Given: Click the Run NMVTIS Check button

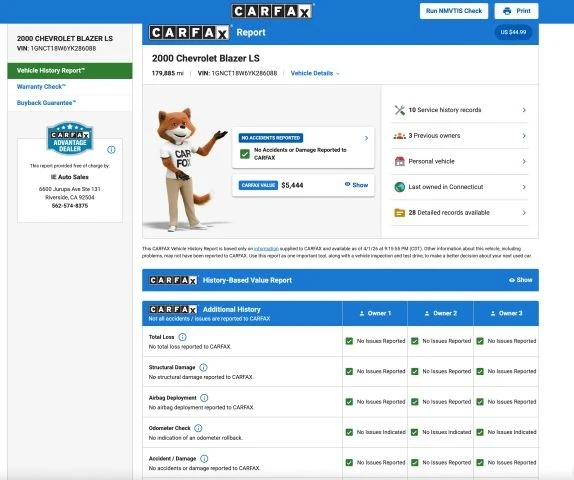Looking at the screenshot, I should coord(454,11).
